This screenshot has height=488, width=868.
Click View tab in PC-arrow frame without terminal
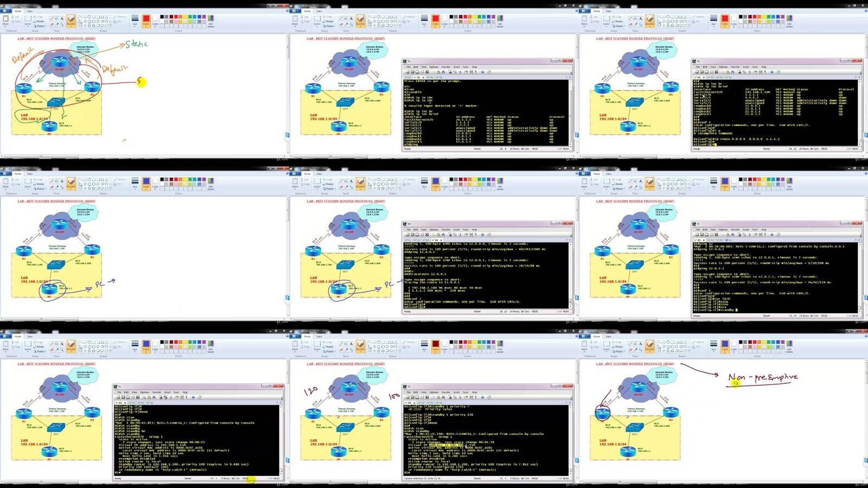pos(30,174)
